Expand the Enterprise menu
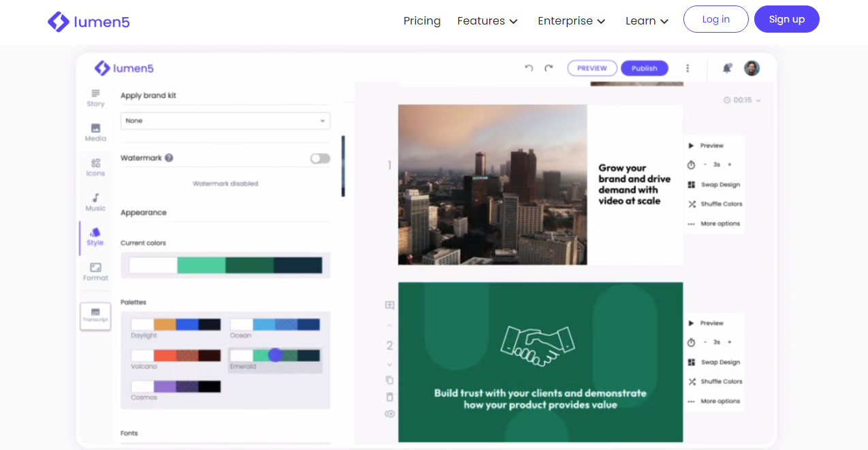 click(572, 21)
